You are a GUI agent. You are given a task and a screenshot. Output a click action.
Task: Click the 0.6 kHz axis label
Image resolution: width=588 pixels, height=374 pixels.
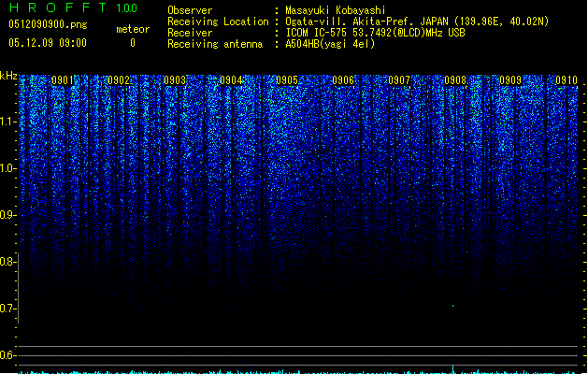[7, 355]
